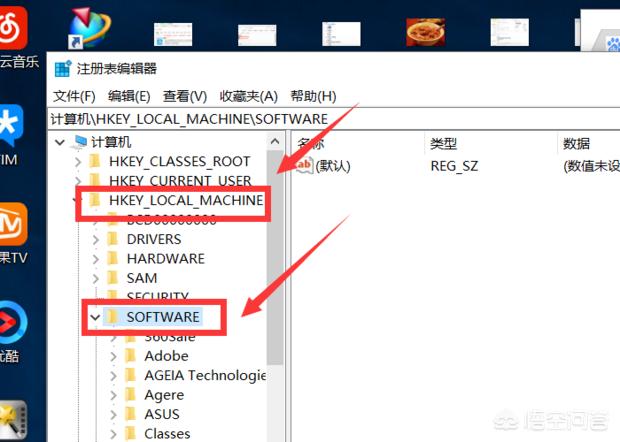Expand the HKEY_CLASSES_ROOT branch

[x=79, y=162]
